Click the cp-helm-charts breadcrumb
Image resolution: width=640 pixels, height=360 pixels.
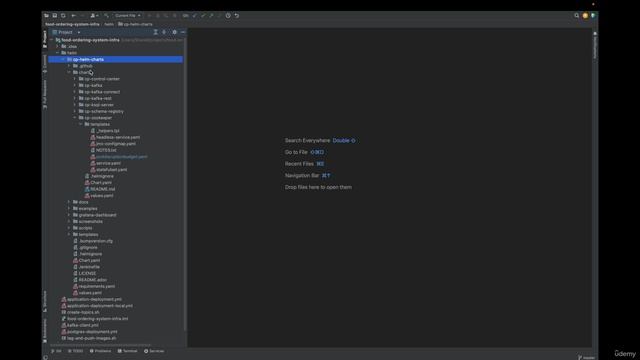point(136,24)
